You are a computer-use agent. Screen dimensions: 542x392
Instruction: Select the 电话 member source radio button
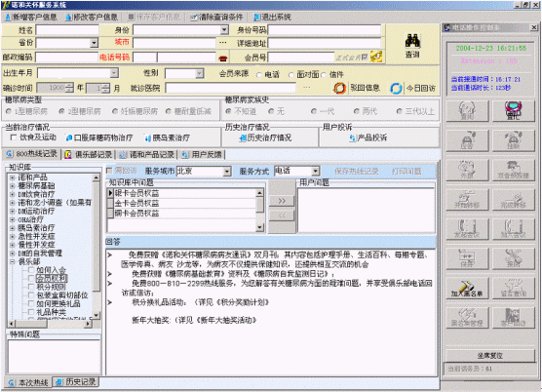click(259, 75)
